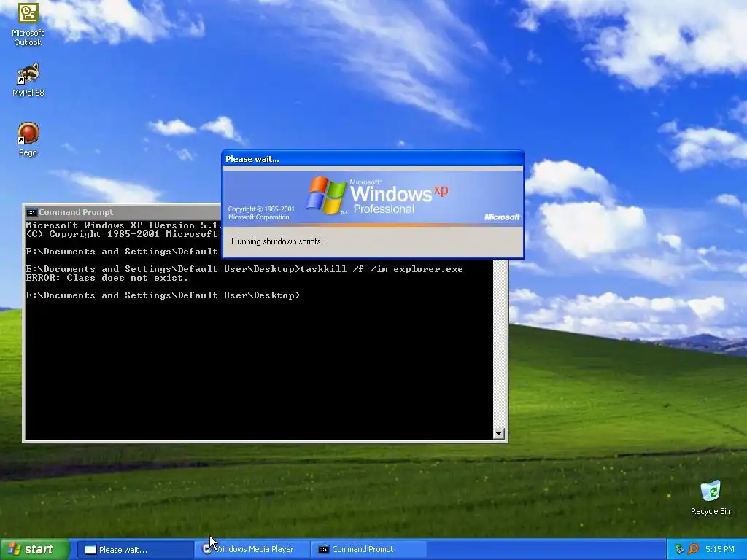This screenshot has width=747, height=560.
Task: Click the 'Please wait...' taskbar button
Action: click(x=134, y=550)
